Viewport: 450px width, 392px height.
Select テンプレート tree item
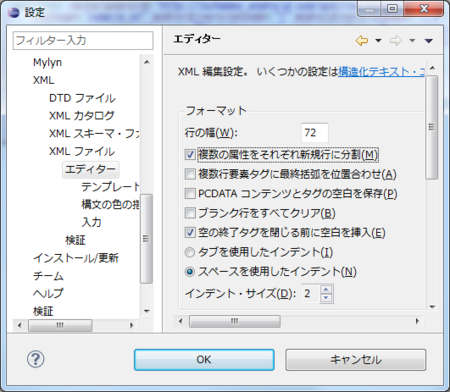[x=110, y=187]
